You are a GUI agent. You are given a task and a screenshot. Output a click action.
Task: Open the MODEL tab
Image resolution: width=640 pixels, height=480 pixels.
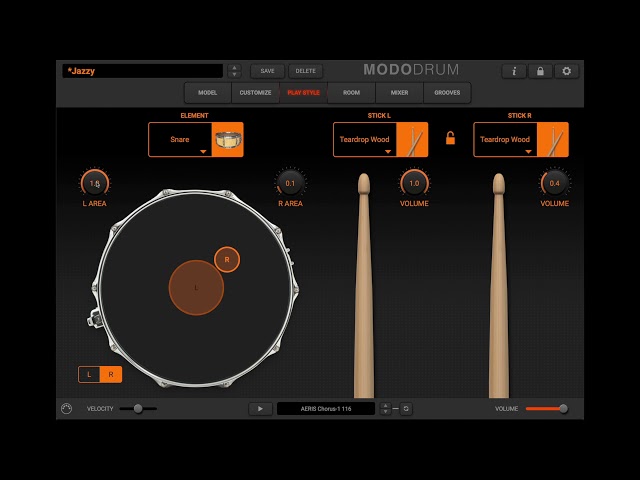(207, 93)
